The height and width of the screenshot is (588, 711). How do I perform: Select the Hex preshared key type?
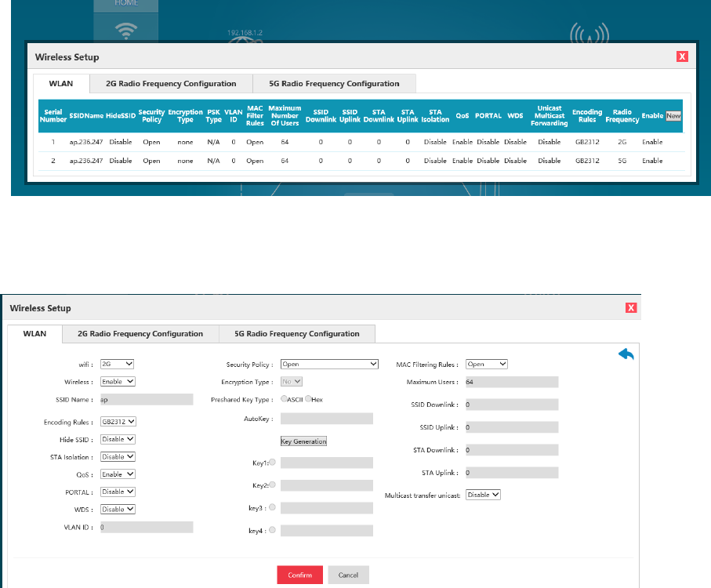tap(308, 399)
